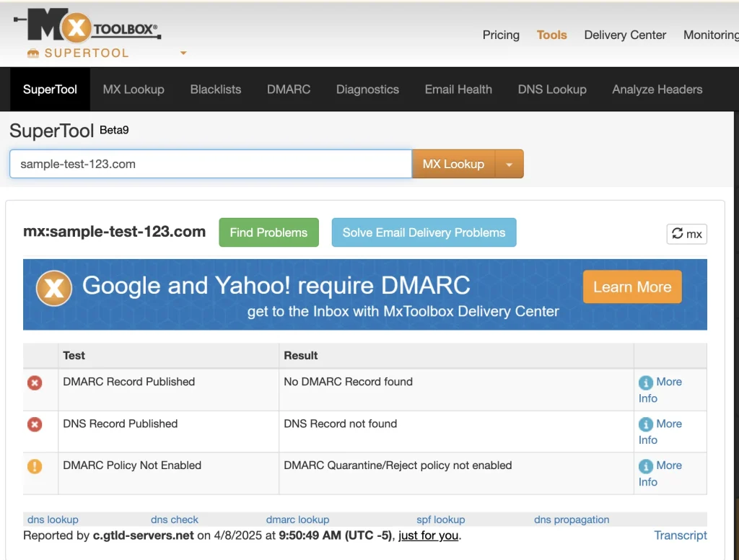Click the MxToolbox logo

[87, 25]
